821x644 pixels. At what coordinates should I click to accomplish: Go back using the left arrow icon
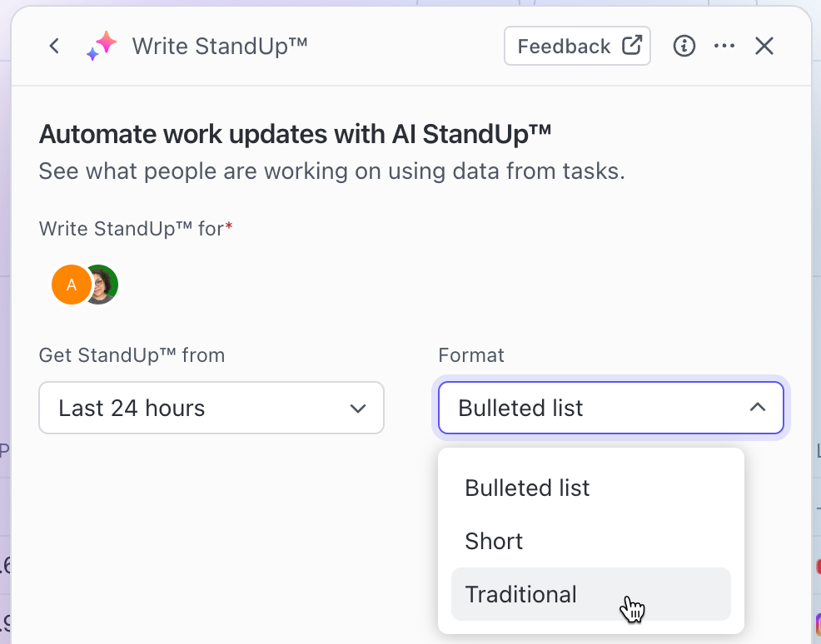[54, 46]
